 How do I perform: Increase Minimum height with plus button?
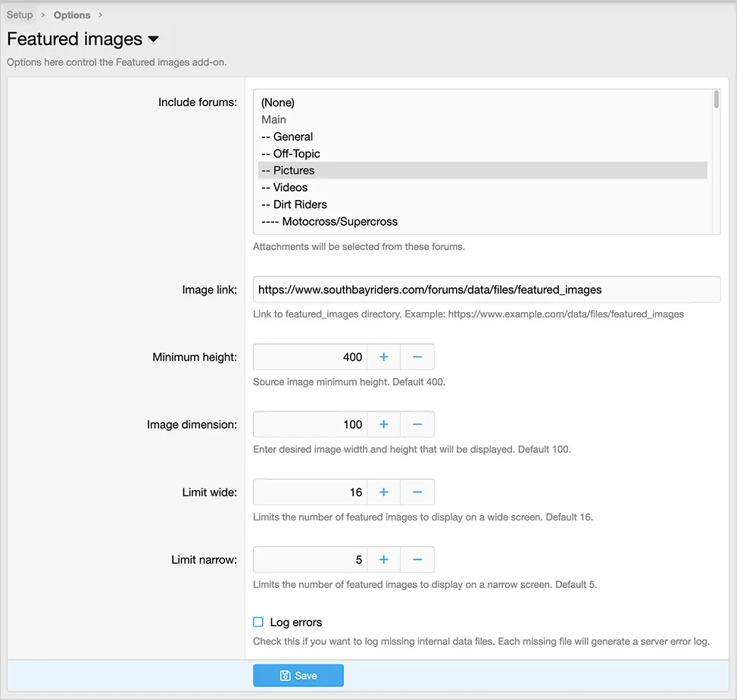(x=383, y=357)
